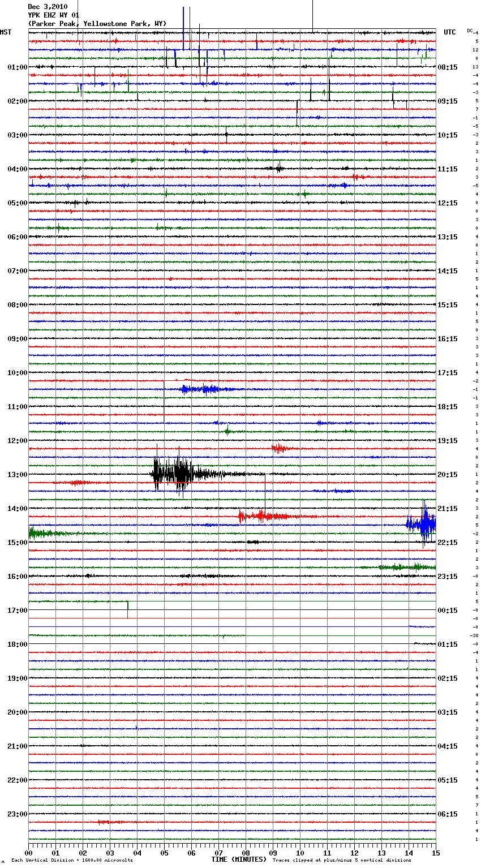Viewport: 481px width, 868px height.
Task: Click the 02:00 MST row label
Action: click(18, 101)
